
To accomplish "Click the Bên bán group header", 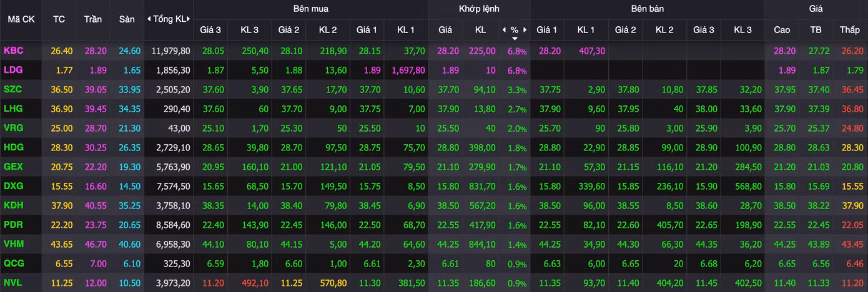I will (648, 9).
